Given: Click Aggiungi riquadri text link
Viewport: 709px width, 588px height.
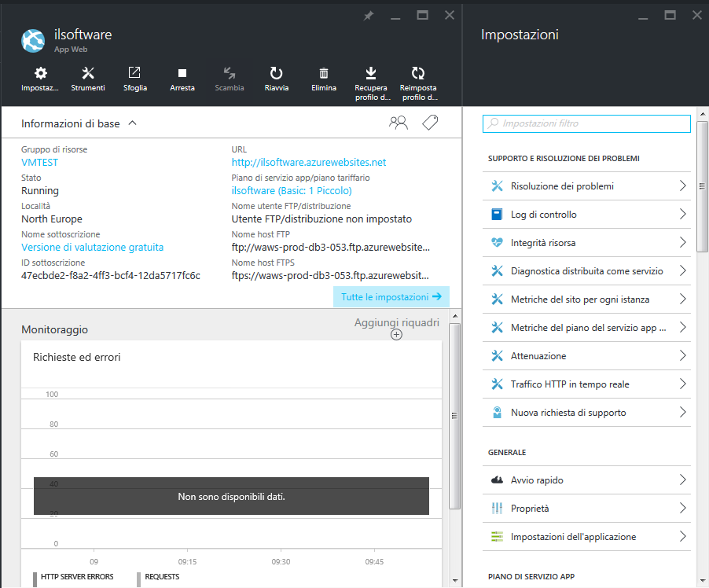Looking at the screenshot, I should click(x=396, y=322).
